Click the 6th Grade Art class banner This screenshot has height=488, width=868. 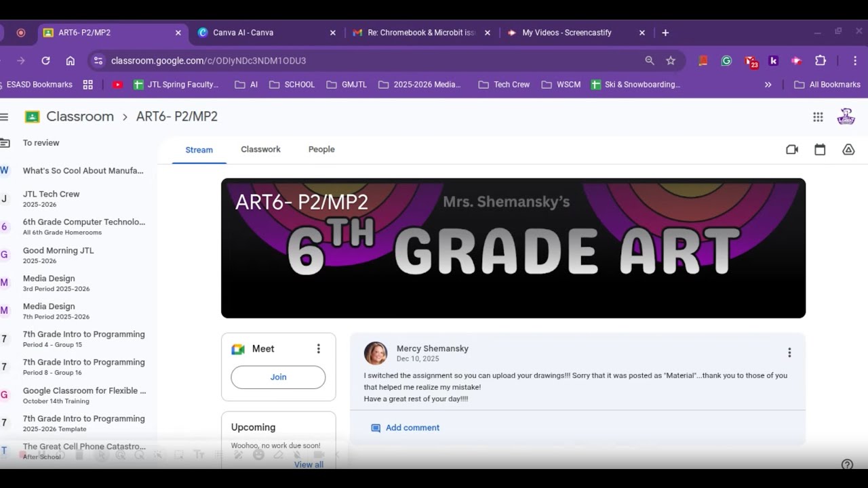tap(513, 248)
